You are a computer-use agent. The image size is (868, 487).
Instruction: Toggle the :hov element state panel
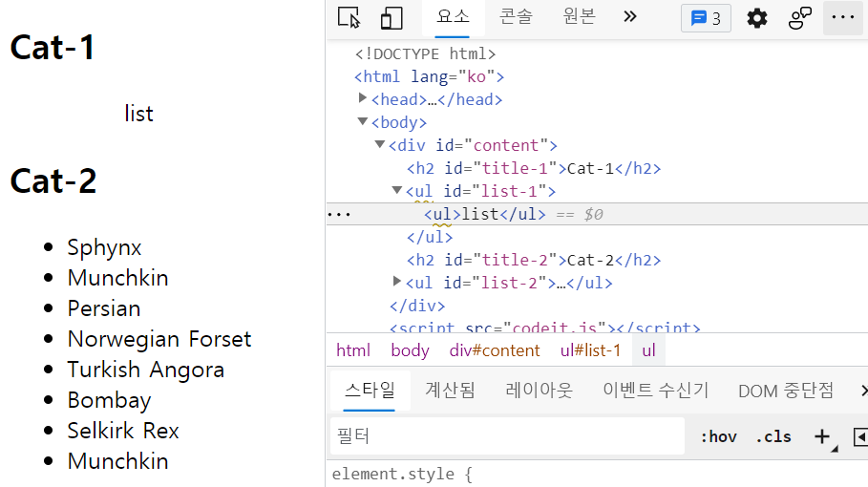coord(718,436)
